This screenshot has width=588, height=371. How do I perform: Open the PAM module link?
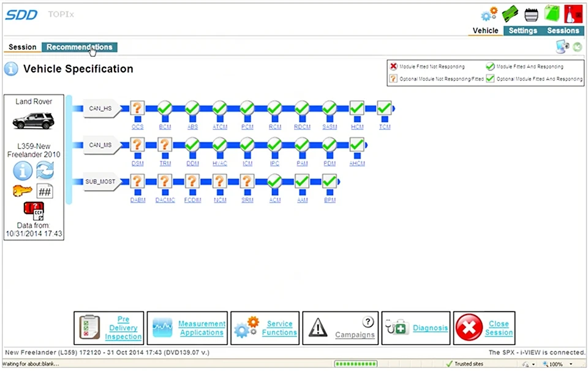click(302, 163)
